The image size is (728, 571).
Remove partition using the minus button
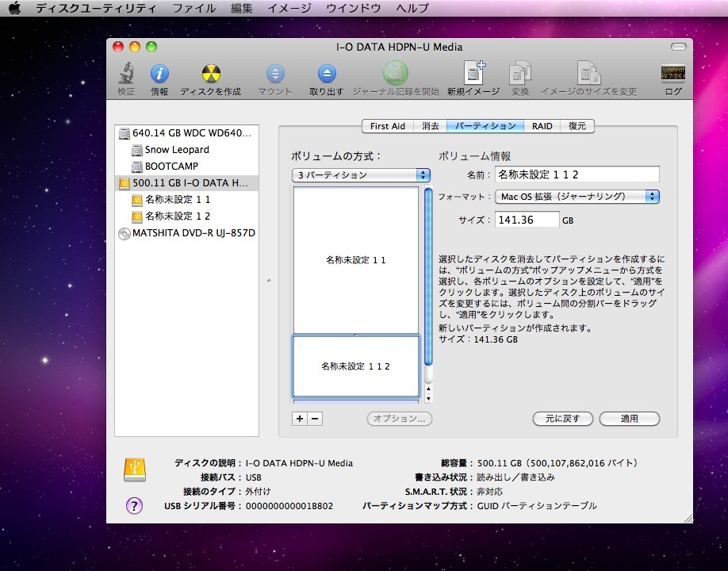point(315,419)
